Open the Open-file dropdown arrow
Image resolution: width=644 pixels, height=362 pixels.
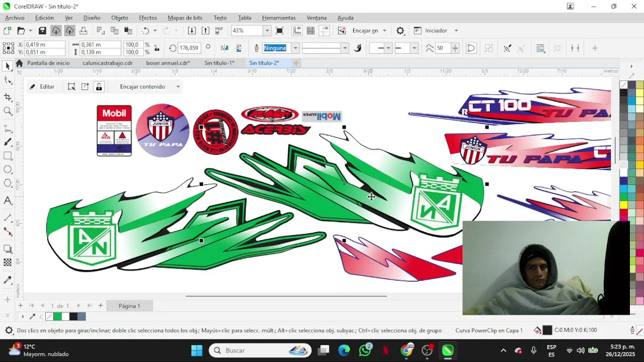click(30, 31)
